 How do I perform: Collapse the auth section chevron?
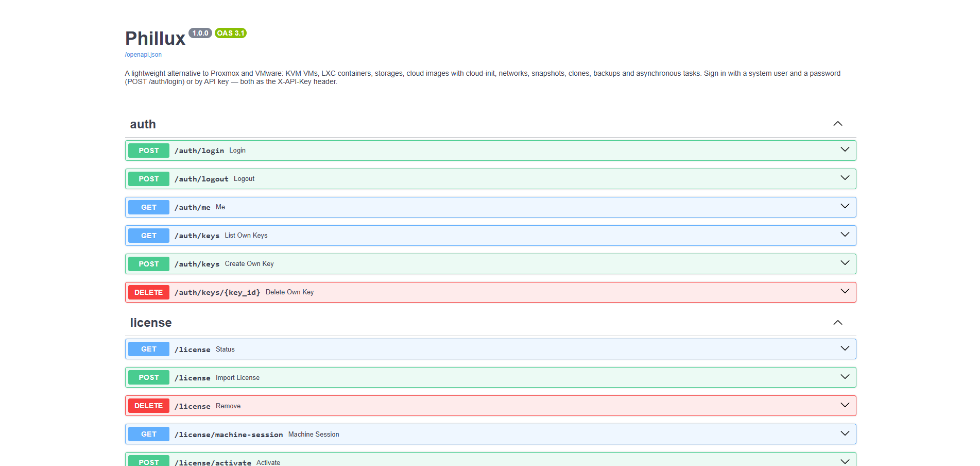pyautogui.click(x=838, y=124)
